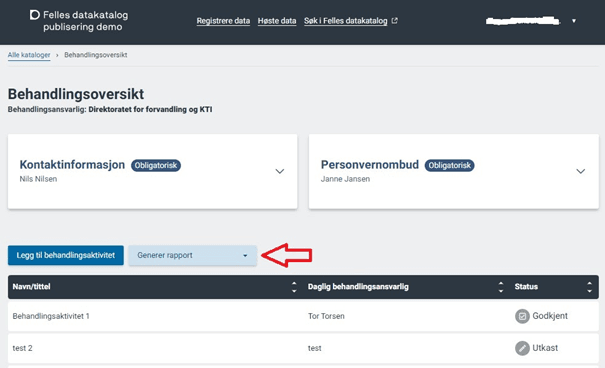Viewport: 605px width, 368px height.
Task: Click the Tor Torsen cell
Action: point(326,316)
